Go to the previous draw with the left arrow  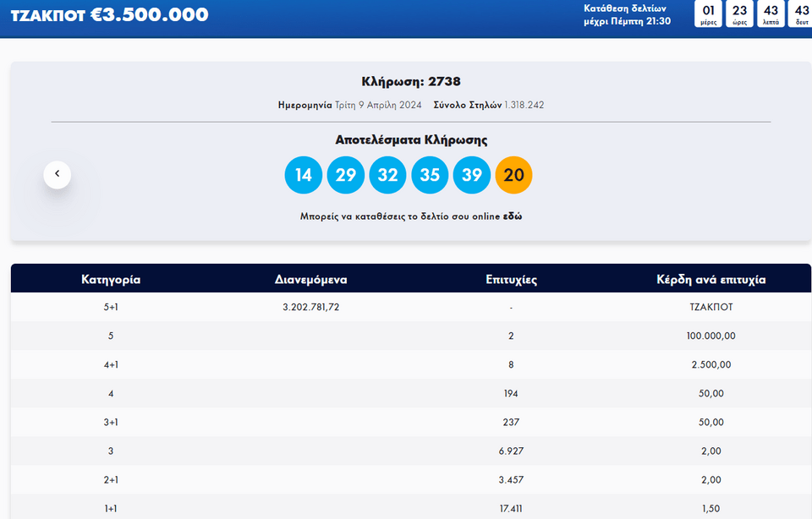click(58, 174)
